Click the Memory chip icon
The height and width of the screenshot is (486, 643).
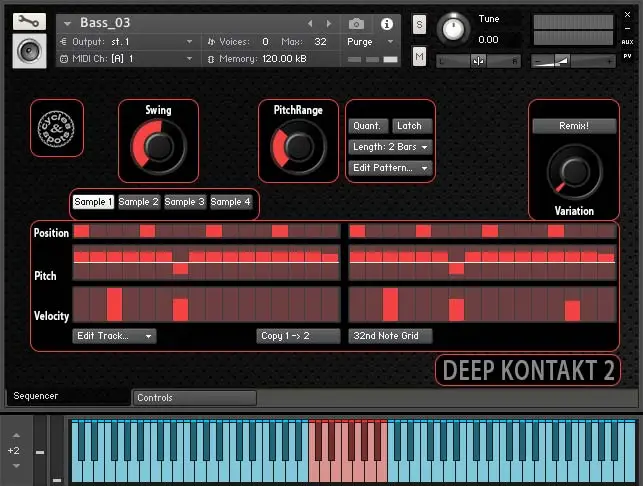(x=211, y=59)
